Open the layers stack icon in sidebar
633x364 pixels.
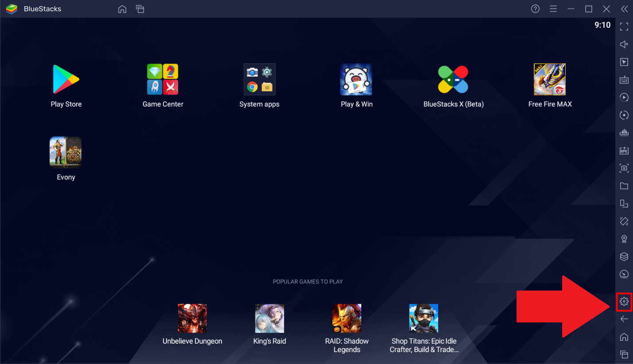[624, 257]
